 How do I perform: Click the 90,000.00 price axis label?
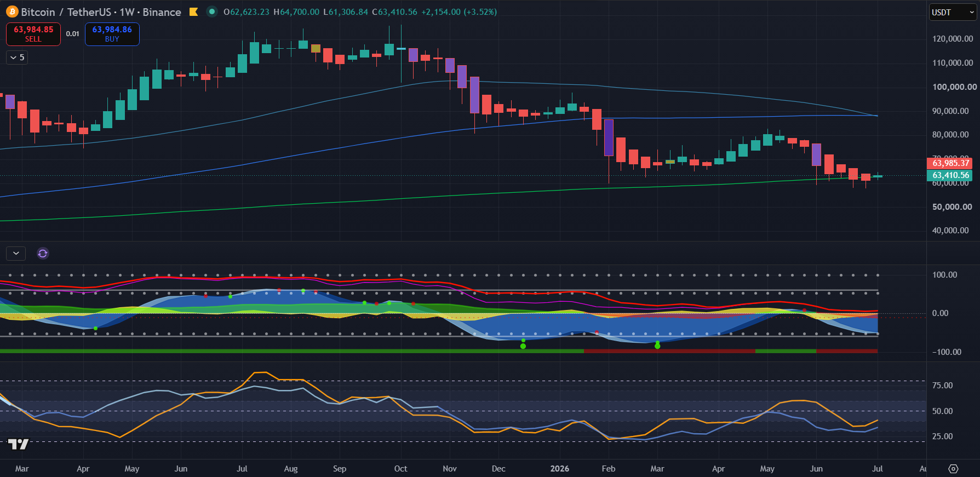point(950,111)
